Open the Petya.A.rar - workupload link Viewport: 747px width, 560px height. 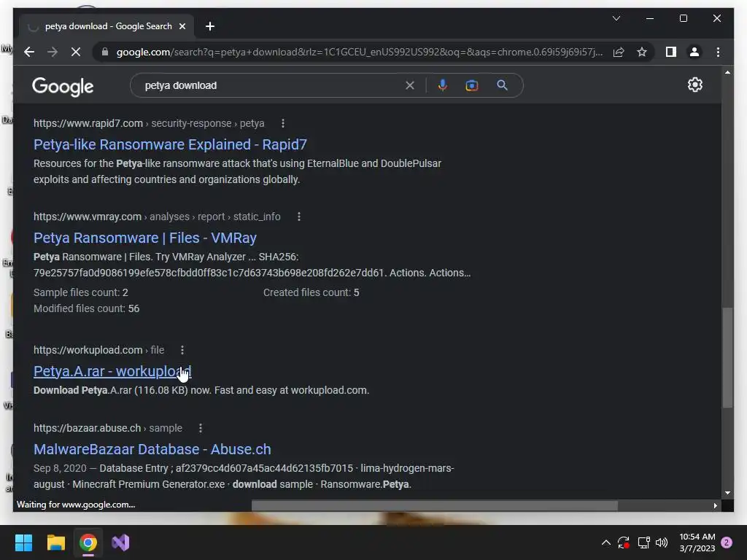pos(112,371)
